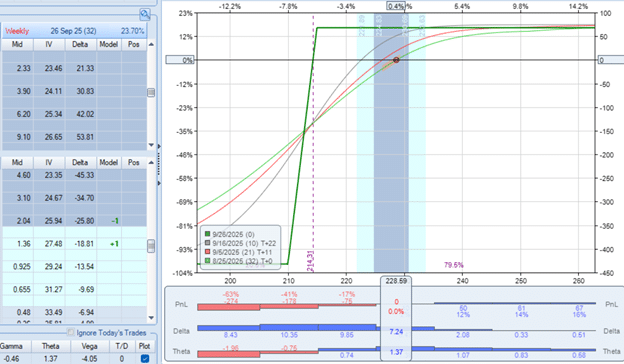Toggle the 9/26/2025 (0) legend swatch

tap(207, 234)
